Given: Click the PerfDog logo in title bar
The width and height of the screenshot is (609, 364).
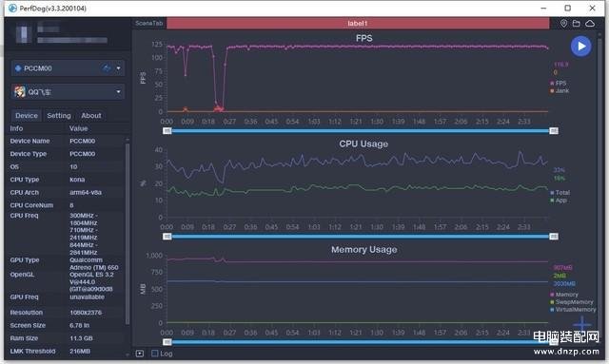Looking at the screenshot, I should (12, 9).
